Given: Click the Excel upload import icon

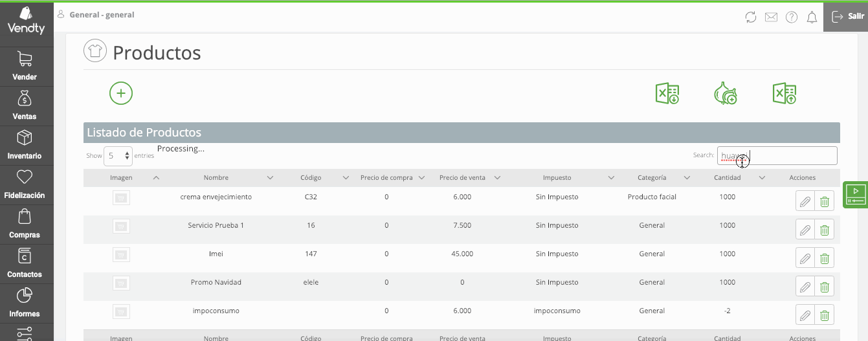Looking at the screenshot, I should [x=785, y=93].
